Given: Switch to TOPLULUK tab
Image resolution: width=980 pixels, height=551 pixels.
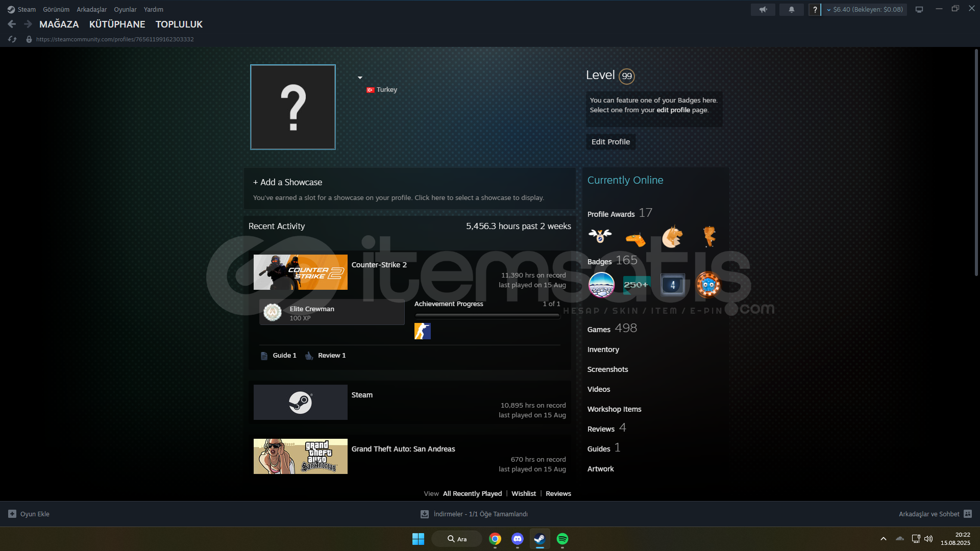Looking at the screenshot, I should click(x=179, y=24).
